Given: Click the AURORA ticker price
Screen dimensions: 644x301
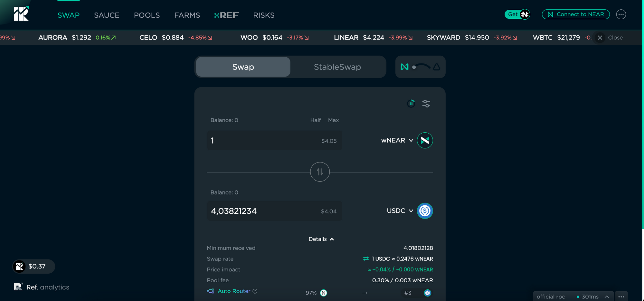Looking at the screenshot, I should [x=81, y=38].
